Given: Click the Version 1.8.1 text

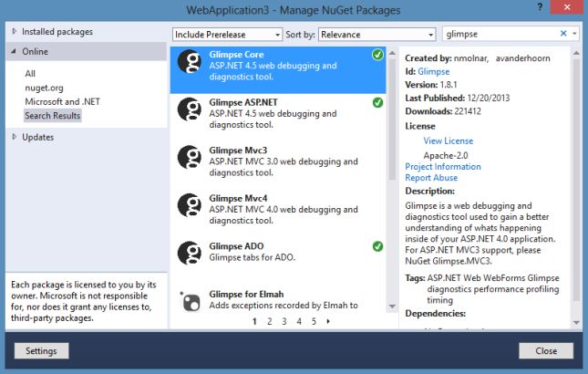Looking at the screenshot, I should click(431, 85).
